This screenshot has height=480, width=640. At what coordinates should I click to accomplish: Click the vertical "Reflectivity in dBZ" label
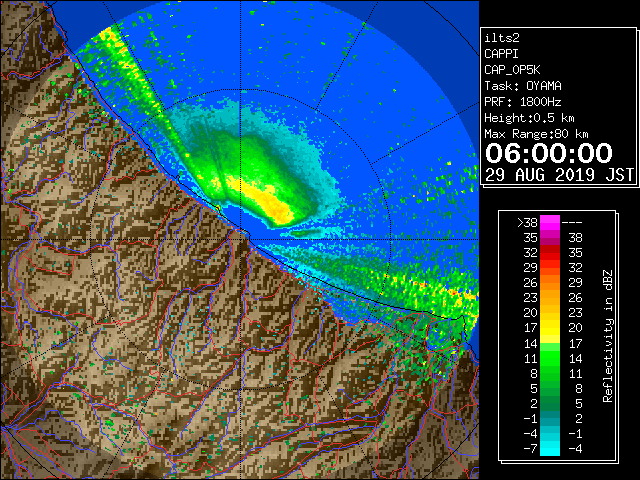(608, 336)
